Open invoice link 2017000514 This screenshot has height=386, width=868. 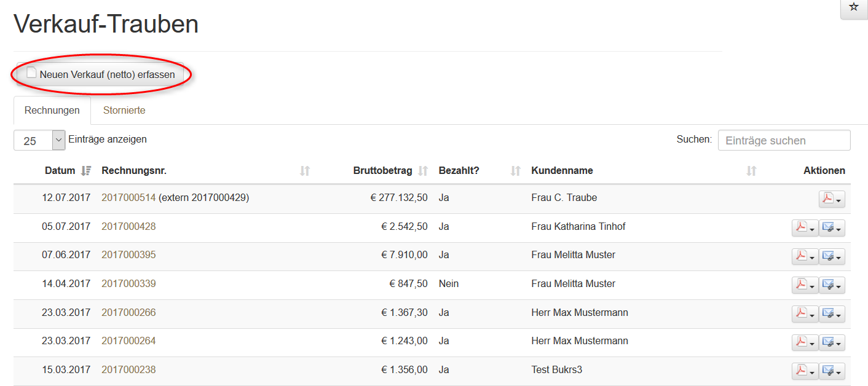tap(128, 198)
